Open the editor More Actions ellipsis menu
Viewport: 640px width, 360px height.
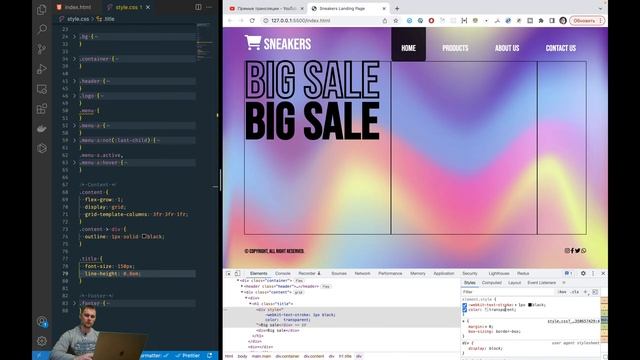(x=209, y=7)
